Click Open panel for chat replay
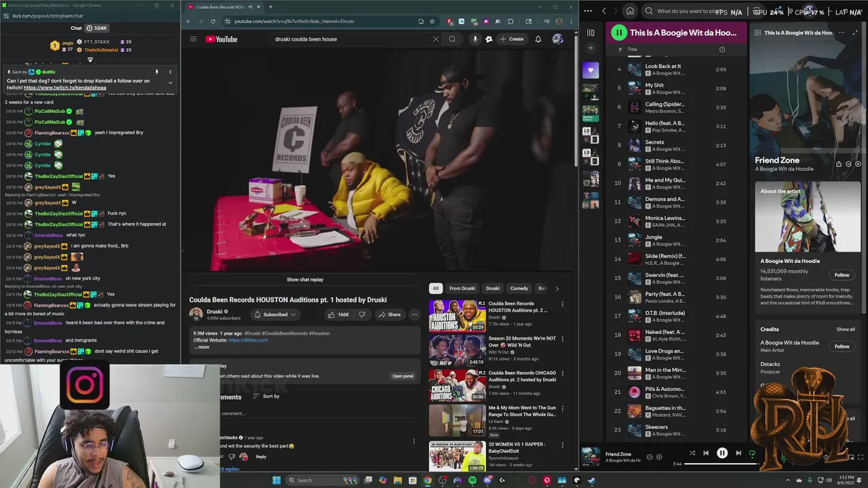Image resolution: width=868 pixels, height=488 pixels. point(403,376)
